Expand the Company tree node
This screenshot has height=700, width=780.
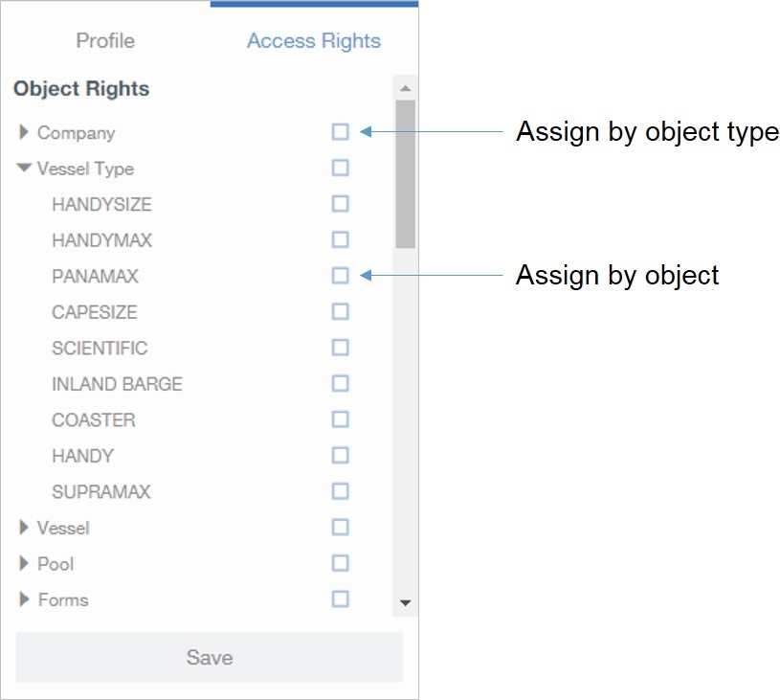click(23, 133)
